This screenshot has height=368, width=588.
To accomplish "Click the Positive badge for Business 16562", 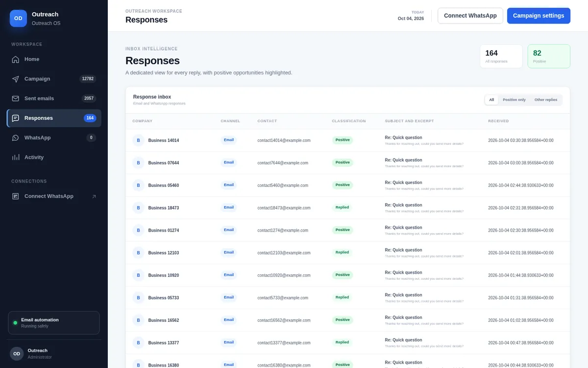I will pyautogui.click(x=343, y=320).
